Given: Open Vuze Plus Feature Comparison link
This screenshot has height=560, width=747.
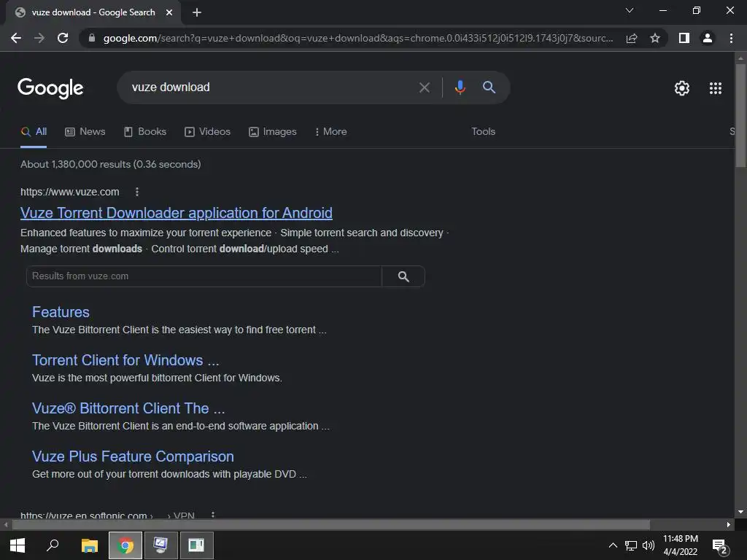Looking at the screenshot, I should click(133, 456).
